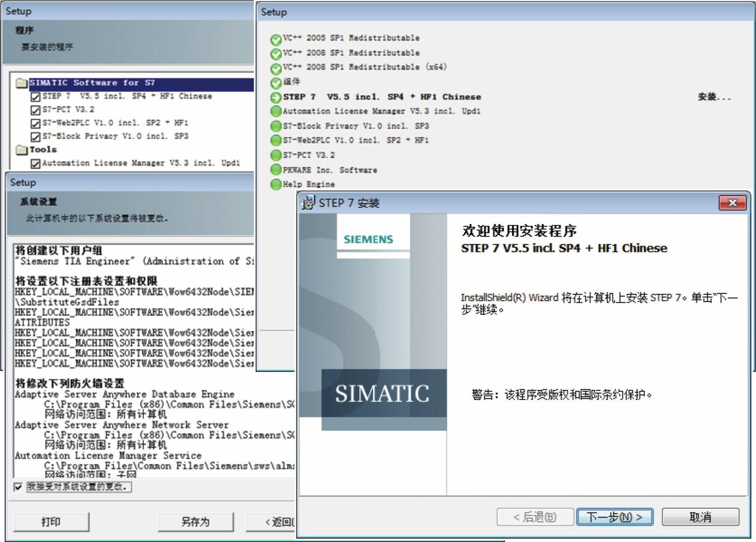
Task: Click the STEP 7 V5.5 heading in welcome dialog
Action: click(564, 248)
